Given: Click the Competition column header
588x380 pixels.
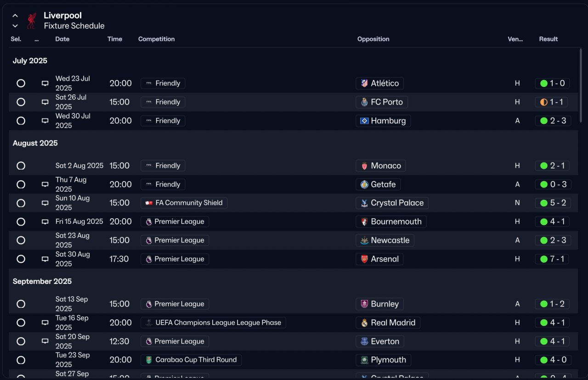Looking at the screenshot, I should click(x=156, y=39).
